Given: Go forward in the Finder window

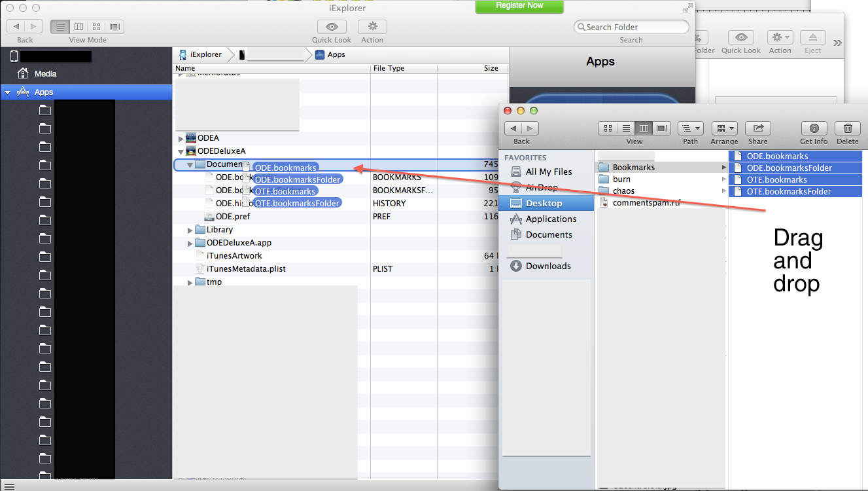Looking at the screenshot, I should (x=530, y=128).
